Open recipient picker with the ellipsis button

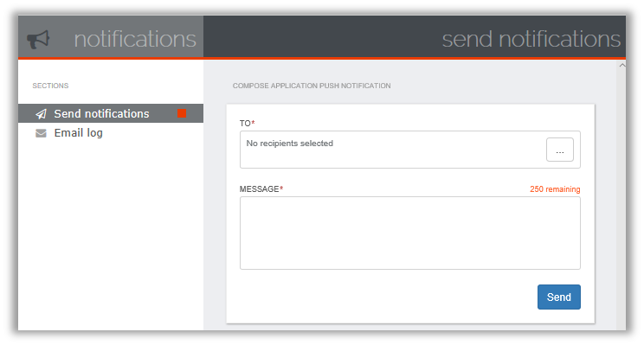560,150
